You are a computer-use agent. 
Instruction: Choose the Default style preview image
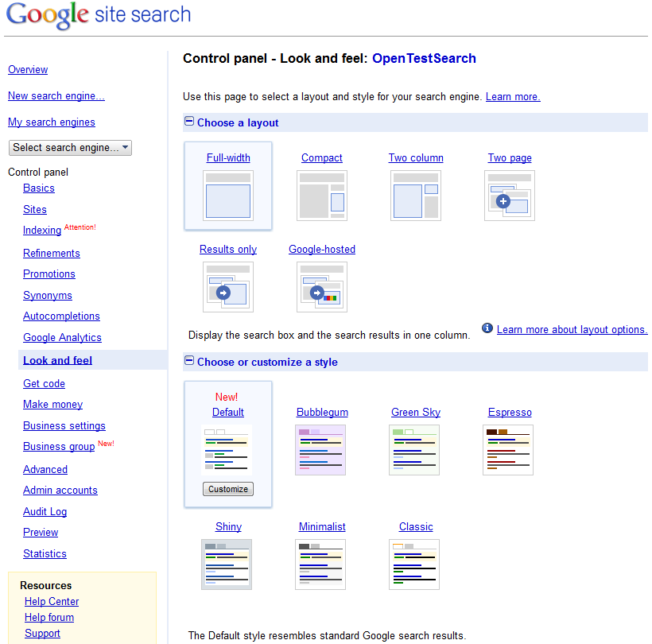point(227,450)
